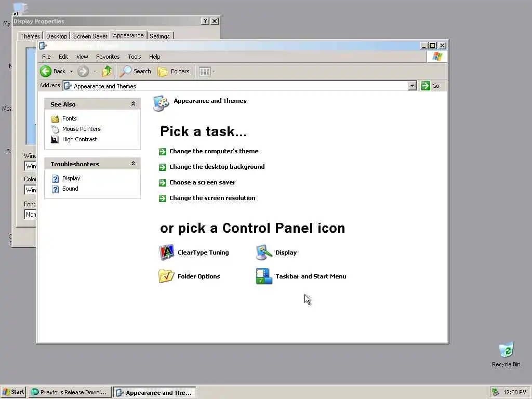
Task: Click green arrow beside Choose a screen saver
Action: (x=163, y=183)
